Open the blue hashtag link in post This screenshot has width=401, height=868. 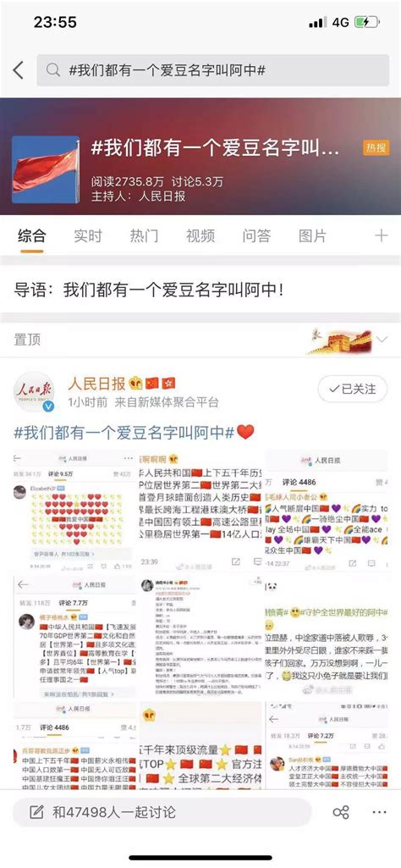tap(124, 433)
